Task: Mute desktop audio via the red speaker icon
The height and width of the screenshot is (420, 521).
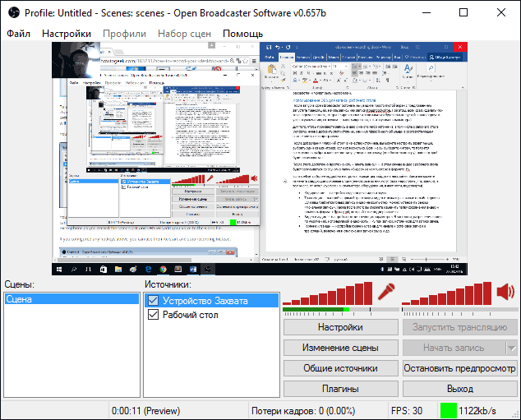Action: click(x=505, y=292)
